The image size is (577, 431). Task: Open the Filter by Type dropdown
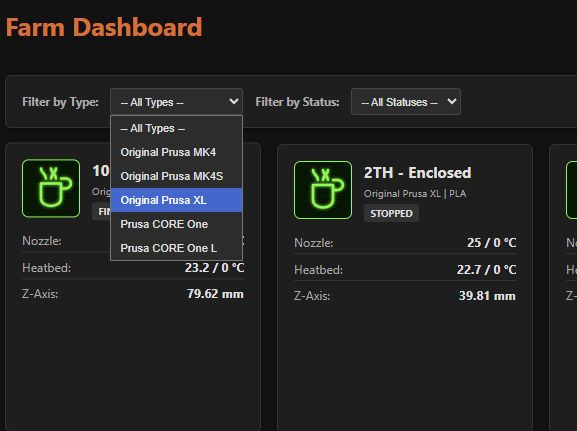click(x=176, y=102)
